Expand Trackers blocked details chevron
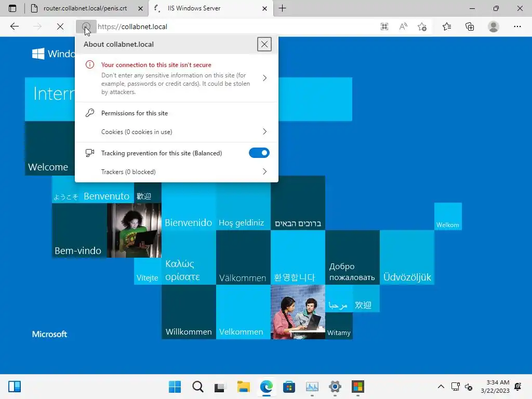Viewport: 532px width, 399px height. tap(264, 171)
